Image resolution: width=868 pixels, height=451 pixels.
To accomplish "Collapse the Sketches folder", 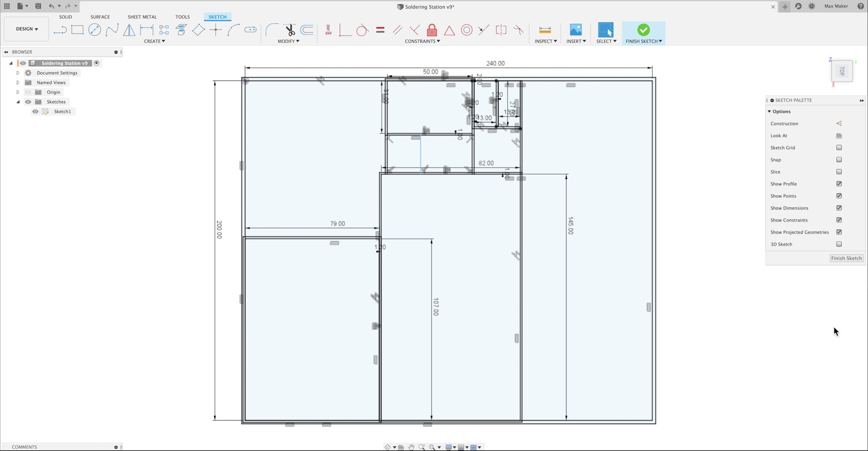I will click(x=18, y=102).
